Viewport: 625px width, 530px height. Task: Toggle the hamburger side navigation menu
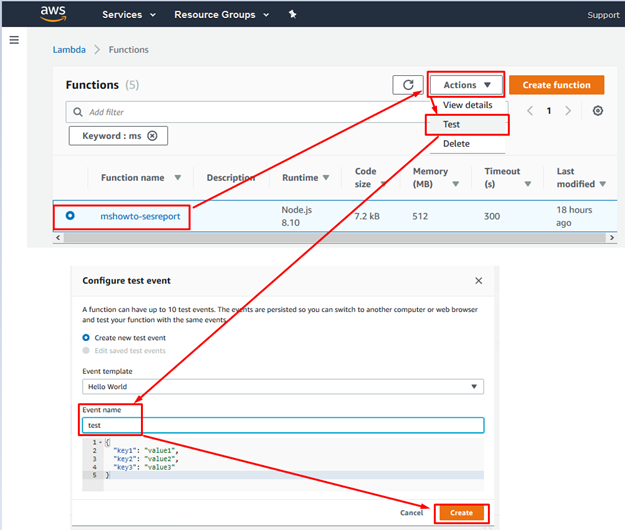click(x=14, y=40)
